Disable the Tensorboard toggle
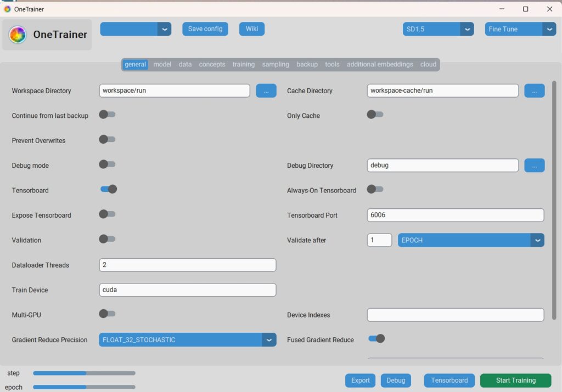The image size is (562, 392). click(x=108, y=189)
